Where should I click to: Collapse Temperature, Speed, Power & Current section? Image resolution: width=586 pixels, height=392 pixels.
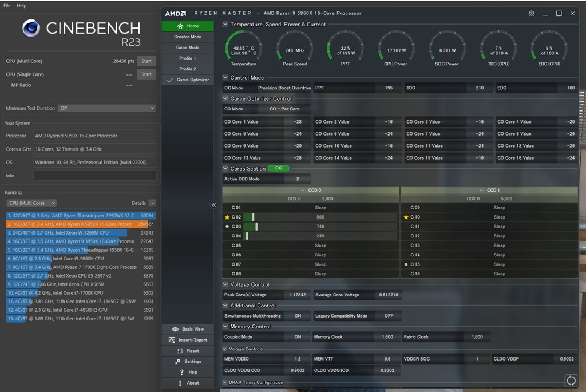[x=225, y=24]
